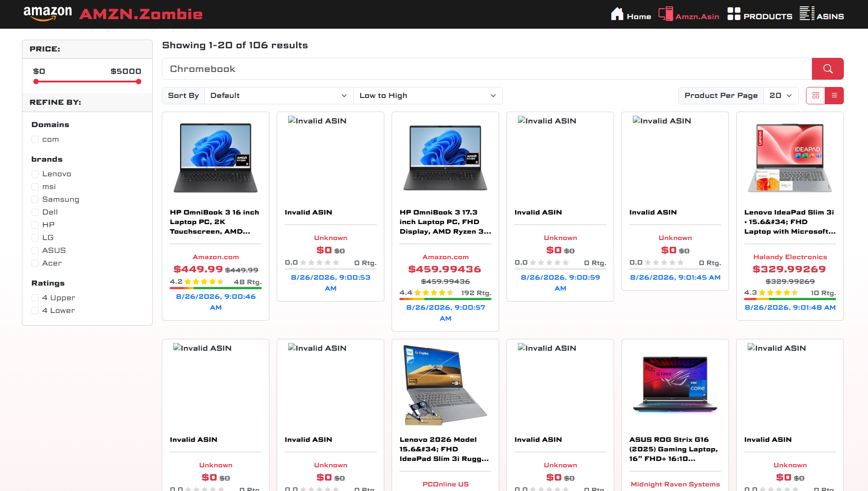Open HP OmniBook 3 16 inch product title

(x=215, y=222)
